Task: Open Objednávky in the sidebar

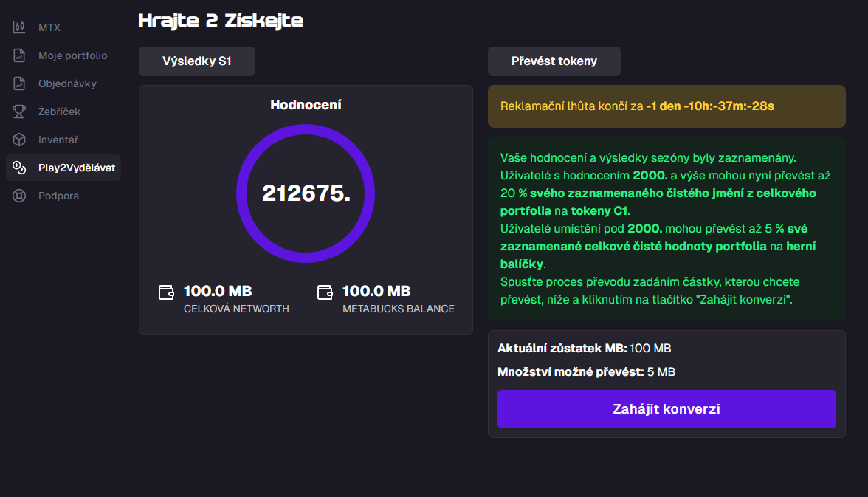Action: [63, 83]
